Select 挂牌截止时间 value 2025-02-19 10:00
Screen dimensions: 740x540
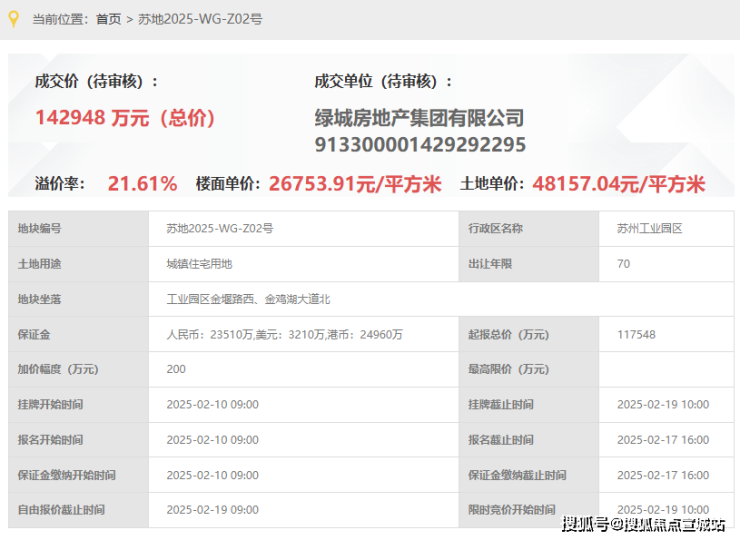663,405
